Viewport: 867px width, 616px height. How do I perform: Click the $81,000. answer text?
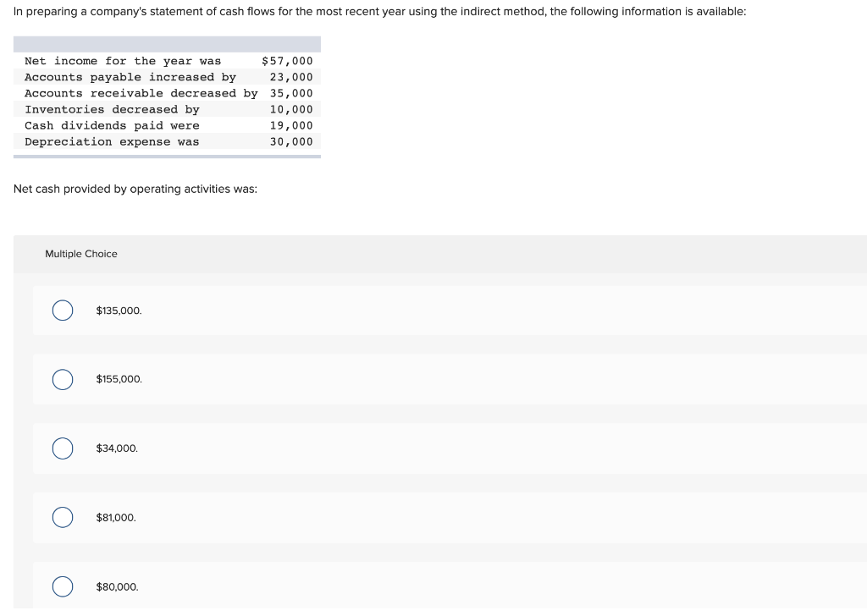pyautogui.click(x=116, y=518)
